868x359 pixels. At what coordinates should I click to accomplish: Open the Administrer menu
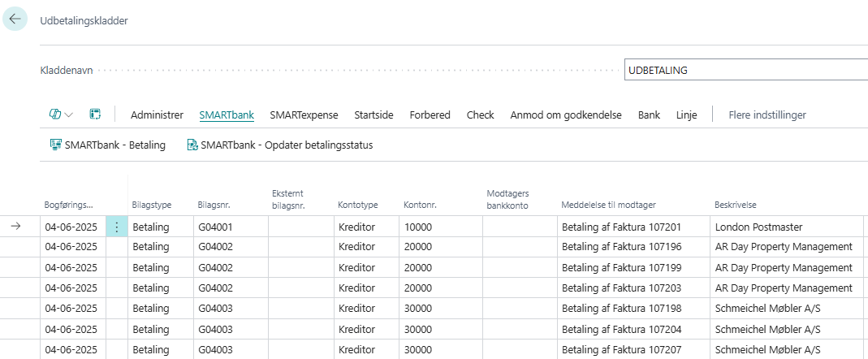157,115
